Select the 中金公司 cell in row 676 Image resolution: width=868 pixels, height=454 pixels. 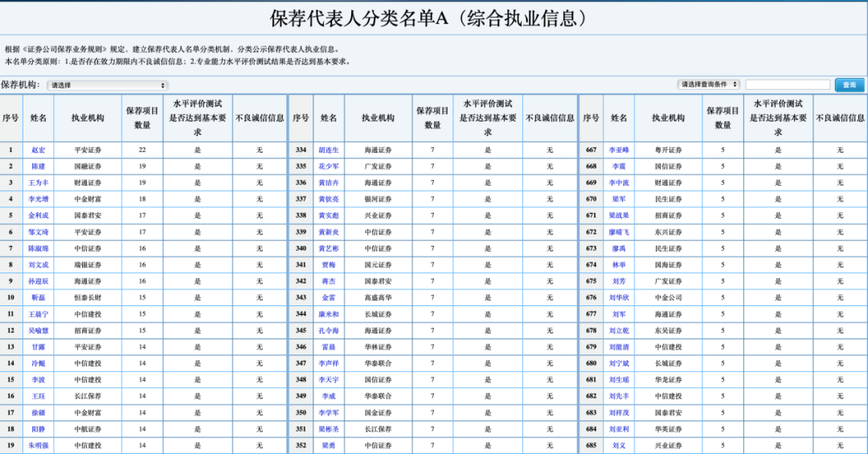(x=668, y=298)
